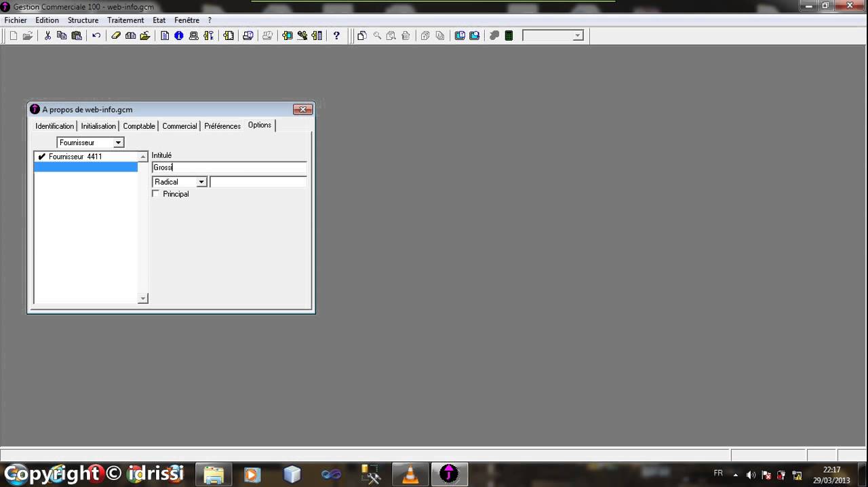This screenshot has height=487, width=868.
Task: Switch to the Comptable tab
Action: tap(139, 126)
